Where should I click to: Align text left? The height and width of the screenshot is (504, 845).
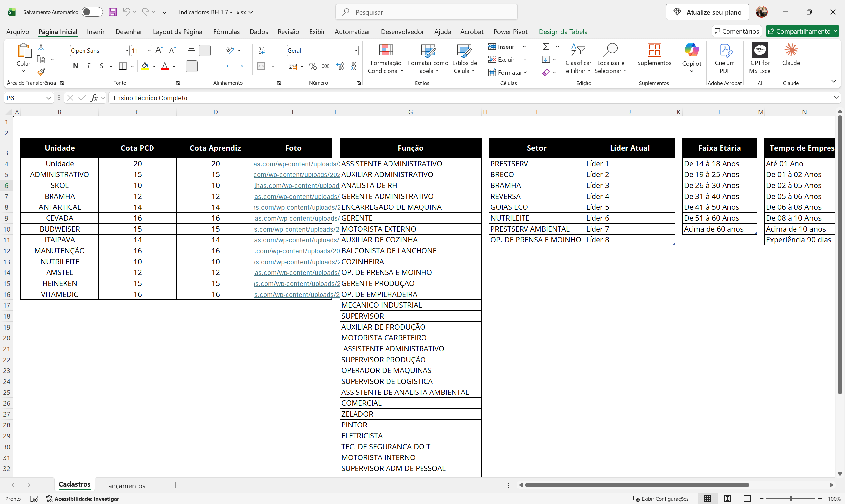pos(192,66)
